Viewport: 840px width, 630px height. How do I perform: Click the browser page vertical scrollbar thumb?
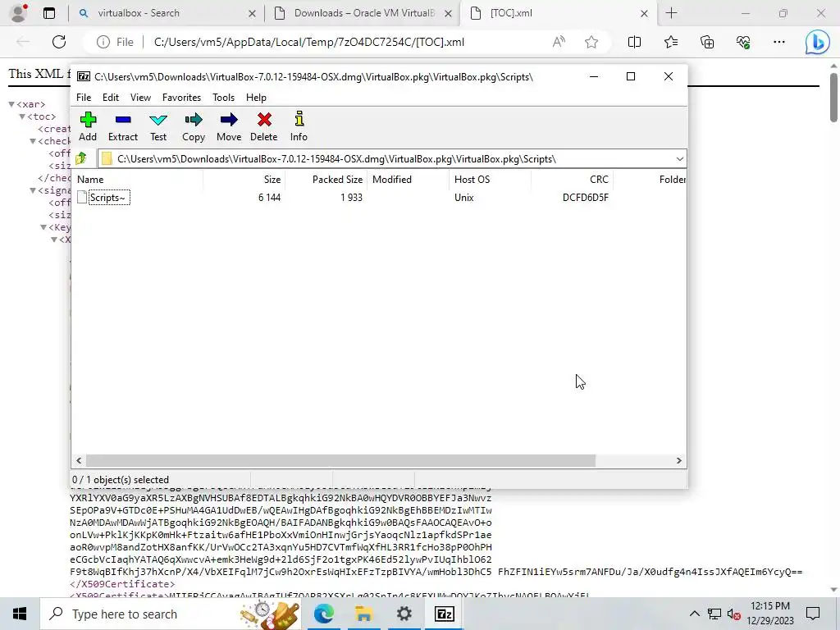pos(833,98)
